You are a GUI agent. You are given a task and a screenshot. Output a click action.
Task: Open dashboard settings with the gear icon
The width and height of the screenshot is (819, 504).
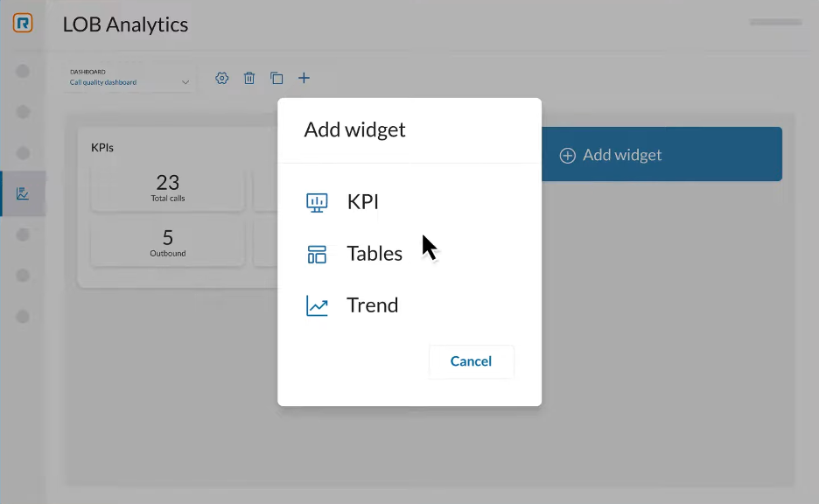point(221,78)
